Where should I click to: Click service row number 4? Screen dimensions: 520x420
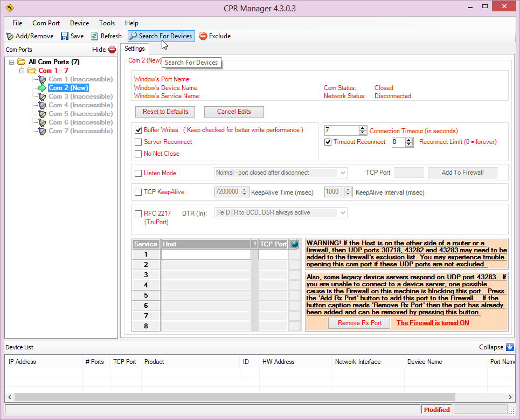coord(146,285)
